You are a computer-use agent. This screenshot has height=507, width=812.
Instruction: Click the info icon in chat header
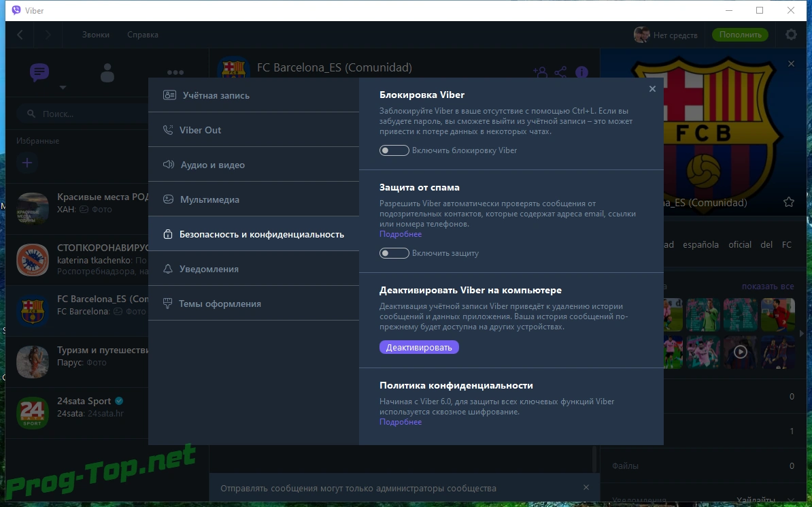pyautogui.click(x=581, y=72)
